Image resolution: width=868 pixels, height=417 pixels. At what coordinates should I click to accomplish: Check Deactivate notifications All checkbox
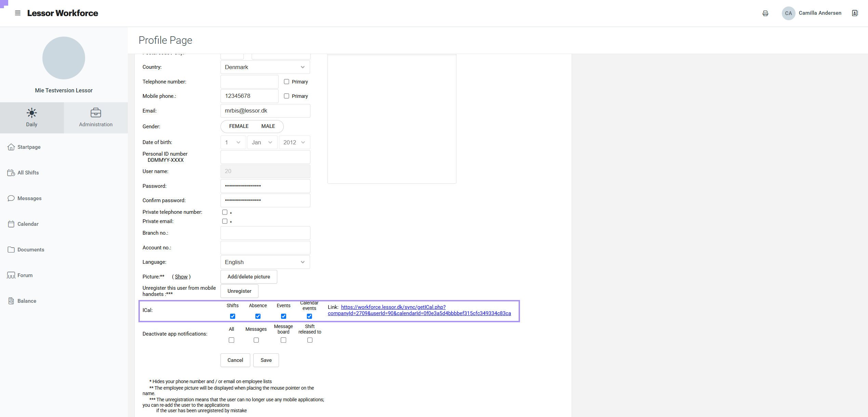tap(231, 340)
